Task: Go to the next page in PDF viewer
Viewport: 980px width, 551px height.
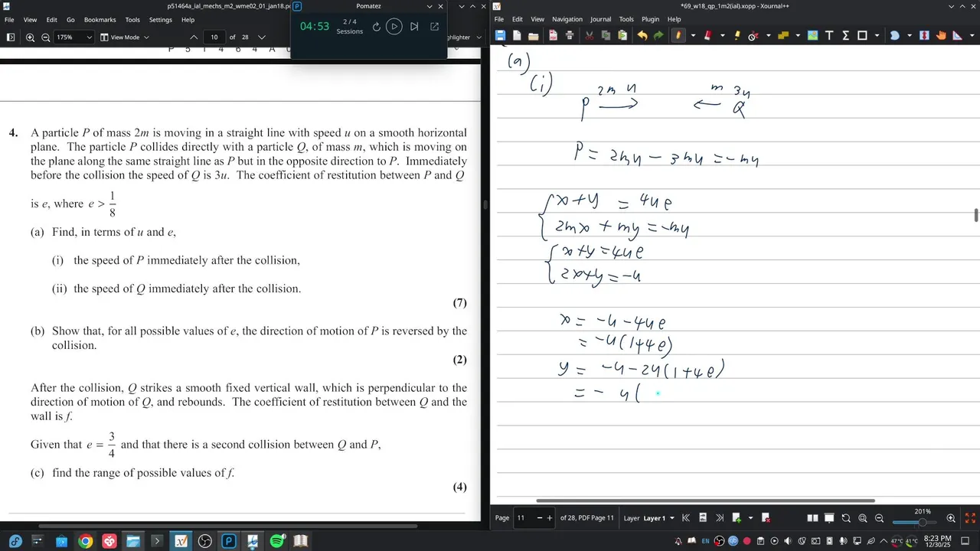Action: click(262, 37)
